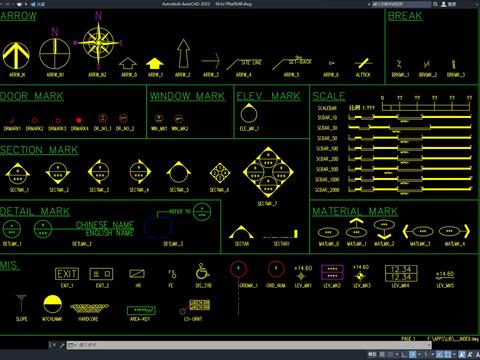480x360 pixels.
Task: Click the Model space button in status bar
Action: (372, 354)
